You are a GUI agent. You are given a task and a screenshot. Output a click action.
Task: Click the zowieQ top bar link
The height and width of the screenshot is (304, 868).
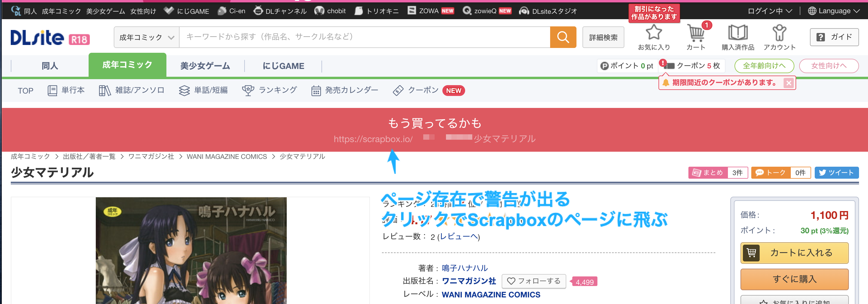487,11
